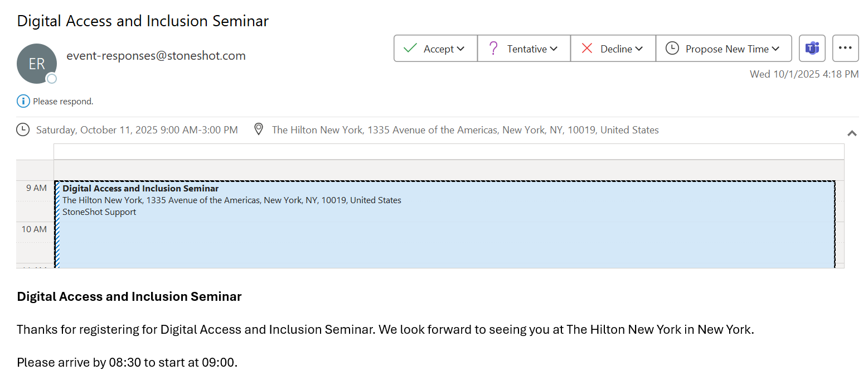Click the info icon beside Please respond
868x384 pixels.
click(x=23, y=101)
